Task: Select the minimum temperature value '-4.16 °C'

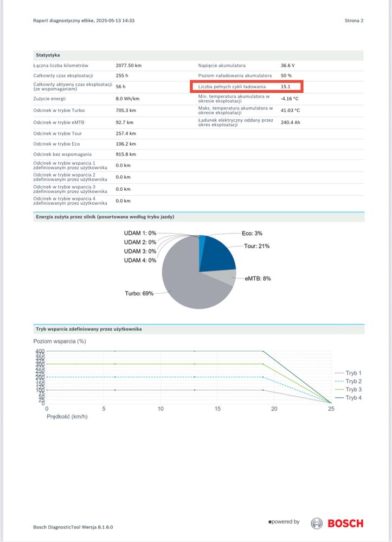Action: pos(290,99)
